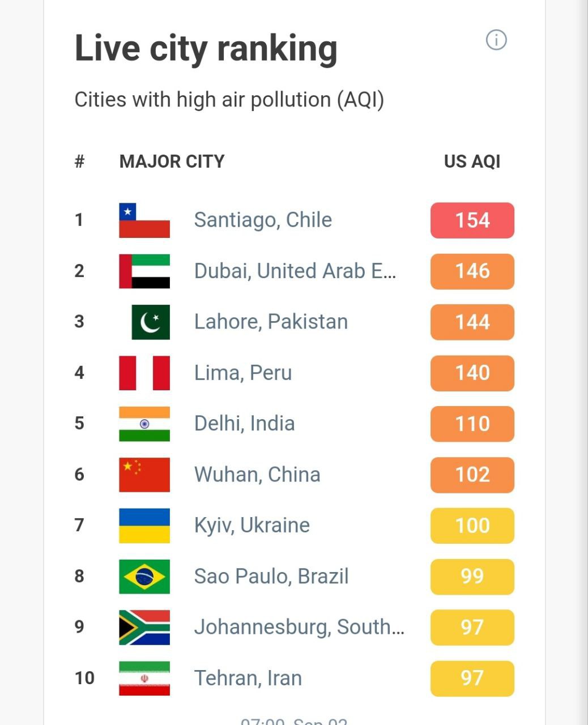Click the Peru flag icon
588x725 pixels.
pos(144,373)
